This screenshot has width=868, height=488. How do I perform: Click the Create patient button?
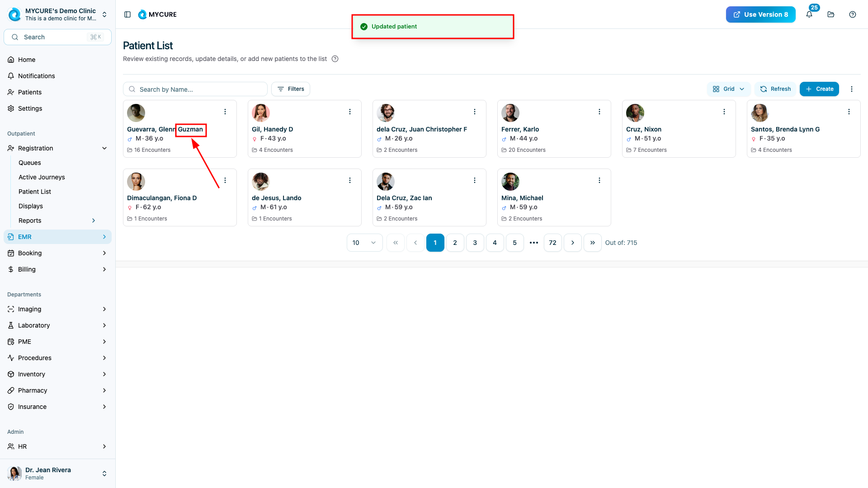point(819,89)
